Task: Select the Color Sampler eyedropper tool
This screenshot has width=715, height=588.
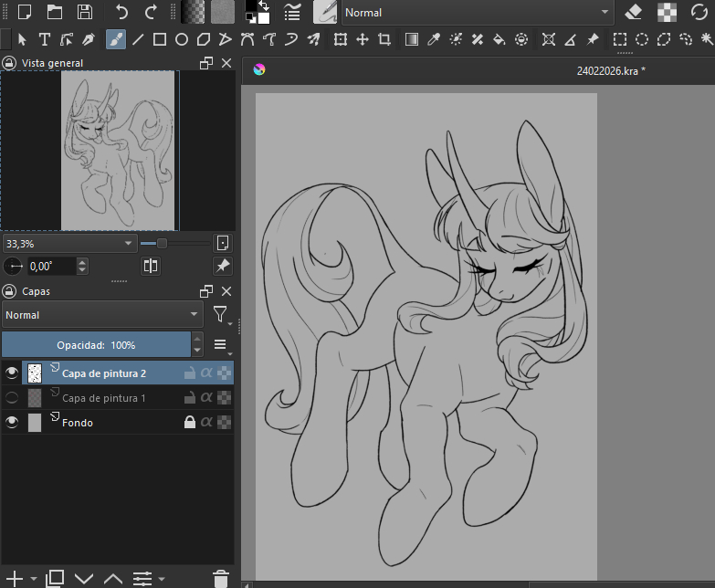Action: tap(434, 39)
